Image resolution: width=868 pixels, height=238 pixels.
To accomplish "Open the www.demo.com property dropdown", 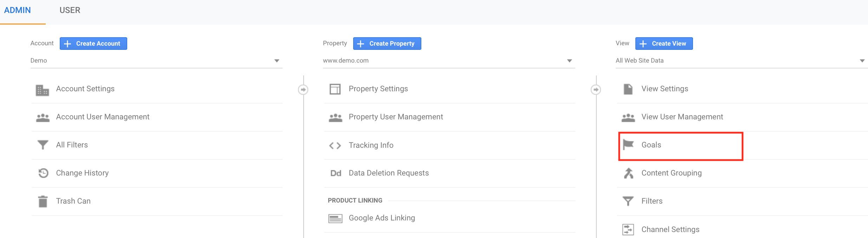I will 449,61.
